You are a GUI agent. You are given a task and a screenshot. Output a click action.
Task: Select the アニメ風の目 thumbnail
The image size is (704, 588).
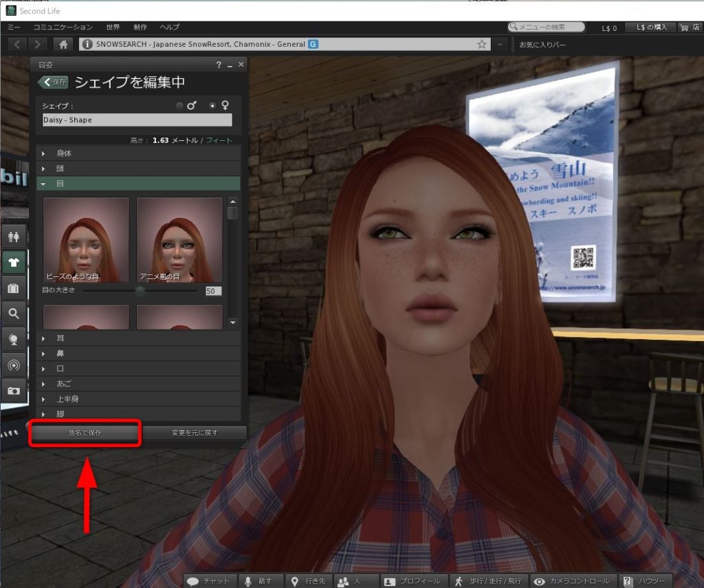pos(179,240)
